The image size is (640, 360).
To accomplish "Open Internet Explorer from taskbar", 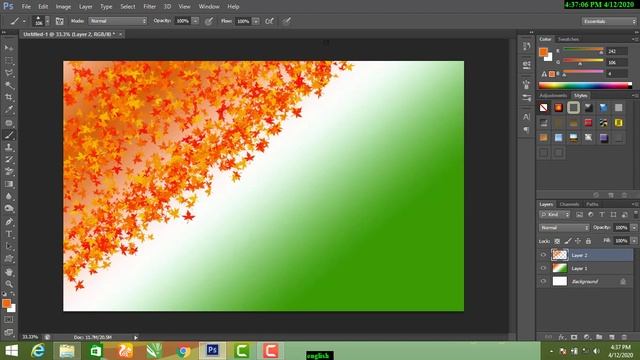I will 38,351.
